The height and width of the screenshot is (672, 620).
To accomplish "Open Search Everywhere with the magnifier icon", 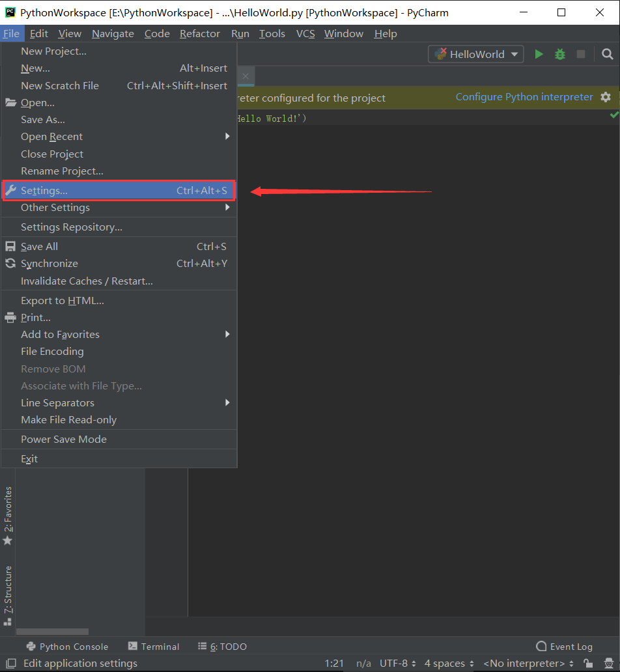I will [x=607, y=54].
